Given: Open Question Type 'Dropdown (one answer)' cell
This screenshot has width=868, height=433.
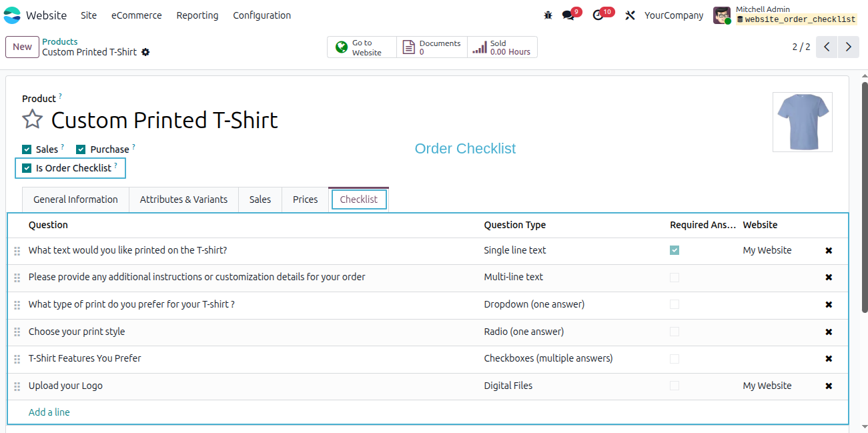Looking at the screenshot, I should coord(534,304).
